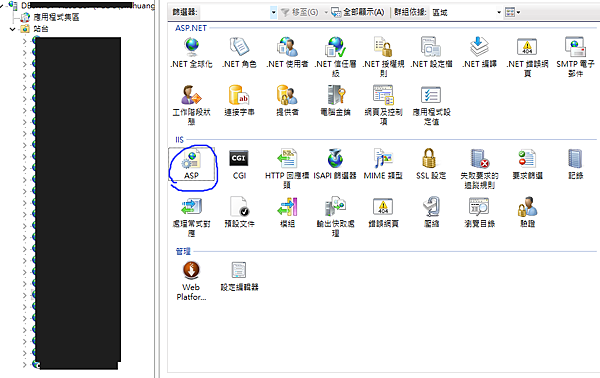Open the 驗證 authentication feature
Viewport: 600px width, 378px height.
pyautogui.click(x=527, y=212)
